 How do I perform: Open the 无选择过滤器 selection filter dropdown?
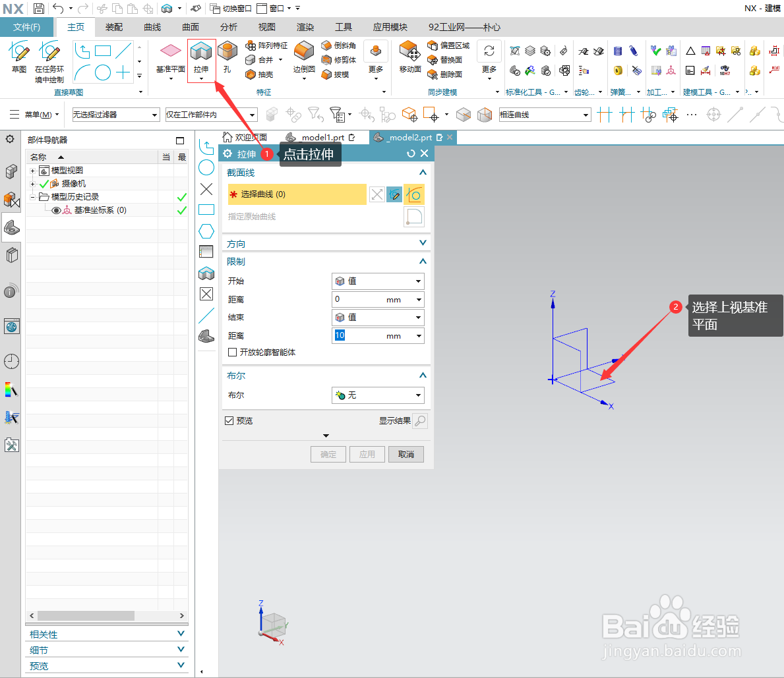116,115
